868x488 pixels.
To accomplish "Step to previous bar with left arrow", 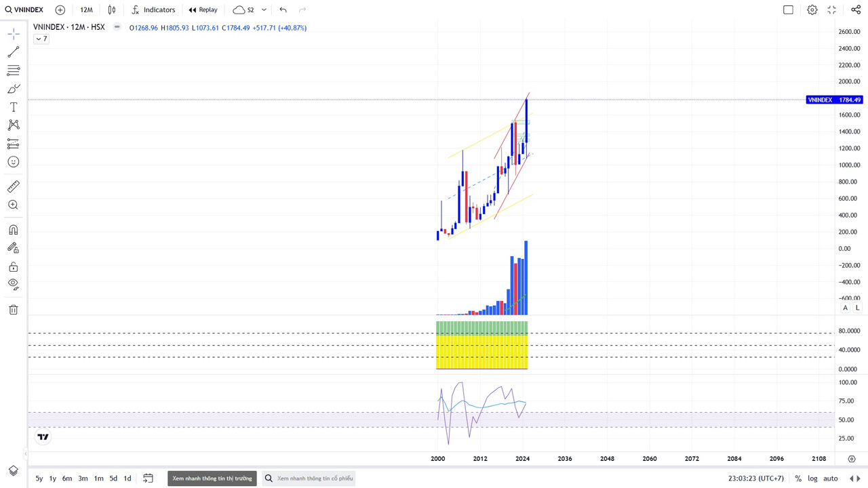I will [852, 479].
